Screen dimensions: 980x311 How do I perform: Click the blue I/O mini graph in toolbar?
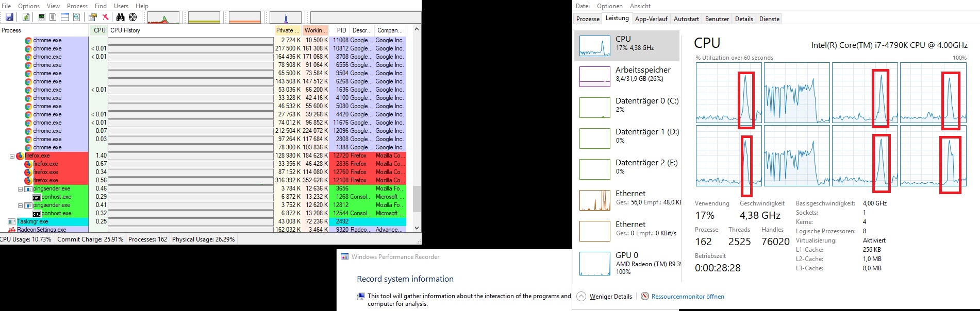pos(286,18)
